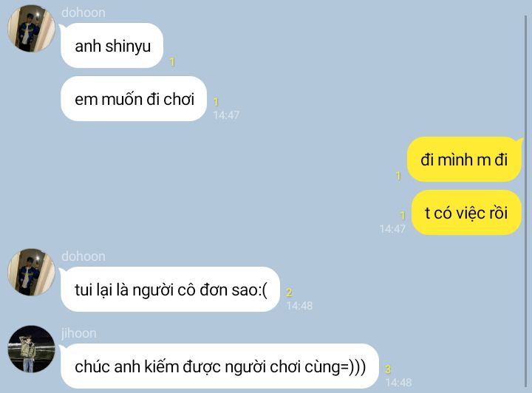Click the dohoon name above third message
Screen dimensions: 532x393
tap(83, 256)
